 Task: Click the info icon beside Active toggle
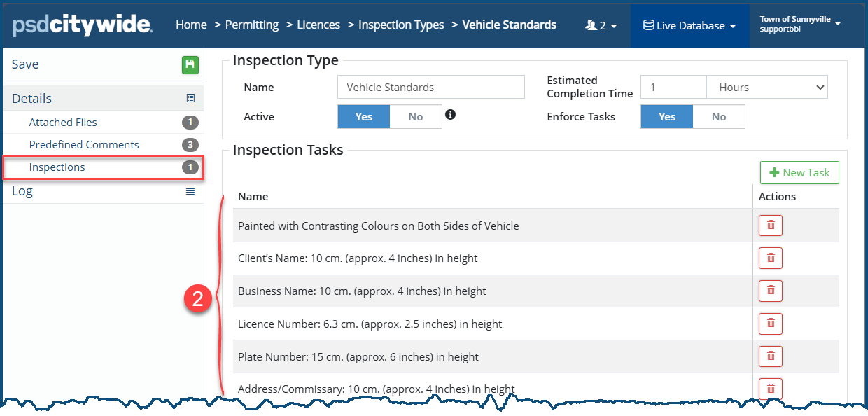pos(451,115)
